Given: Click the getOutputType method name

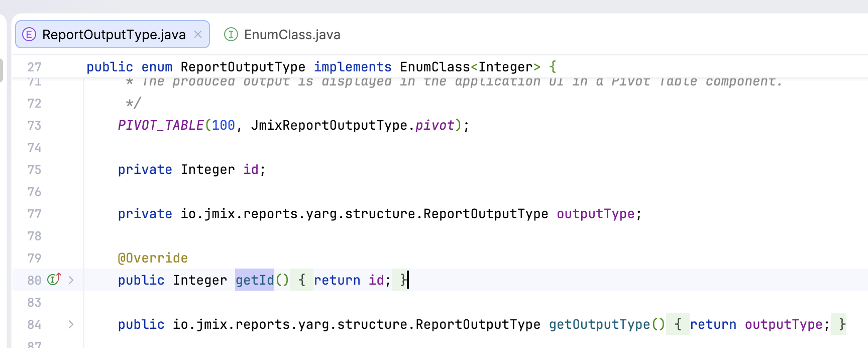Looking at the screenshot, I should coord(599,324).
